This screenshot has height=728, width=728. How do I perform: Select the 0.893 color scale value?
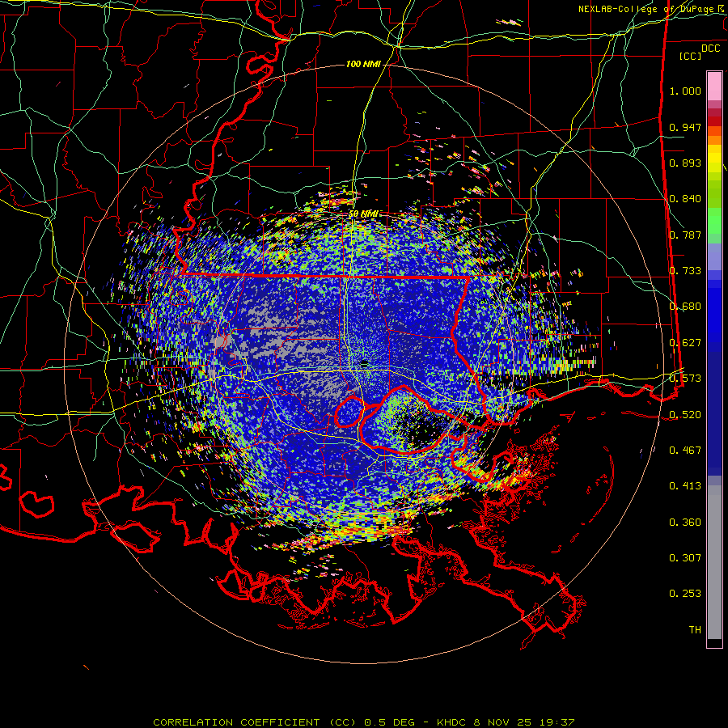685,163
